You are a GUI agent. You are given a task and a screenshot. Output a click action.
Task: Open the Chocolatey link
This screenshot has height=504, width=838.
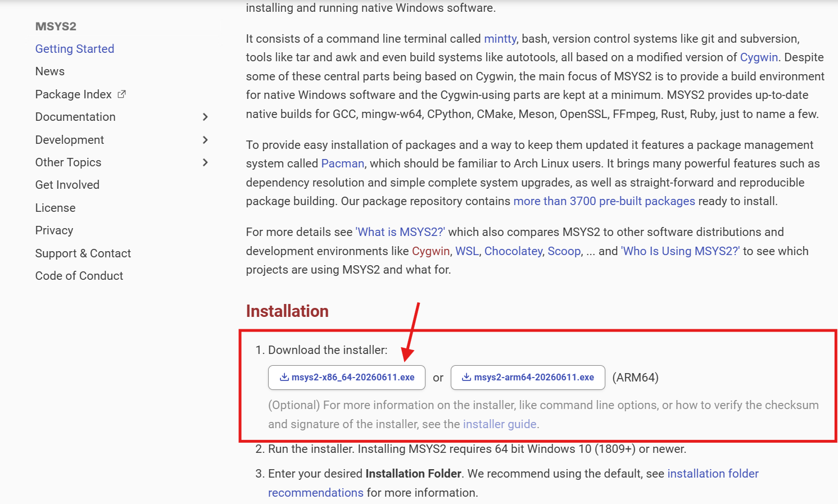(513, 251)
